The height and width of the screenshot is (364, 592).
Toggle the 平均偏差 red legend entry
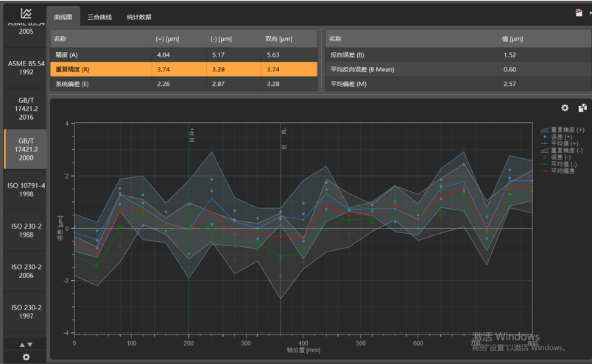(x=557, y=171)
